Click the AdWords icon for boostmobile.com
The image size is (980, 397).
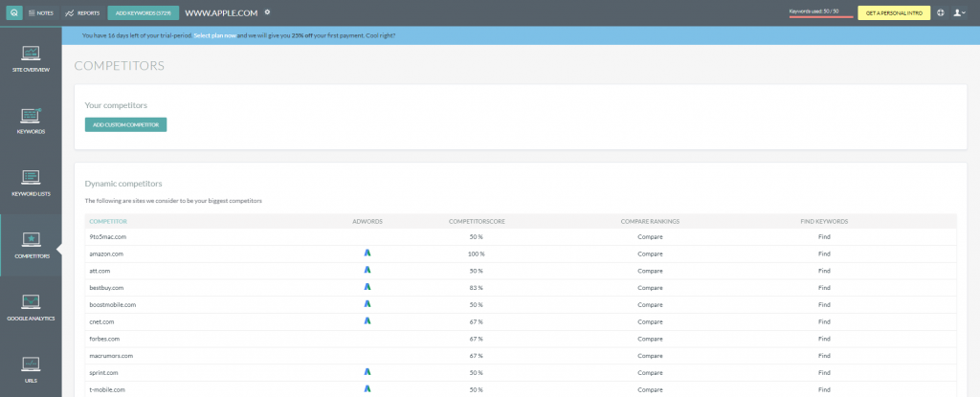[x=367, y=304]
